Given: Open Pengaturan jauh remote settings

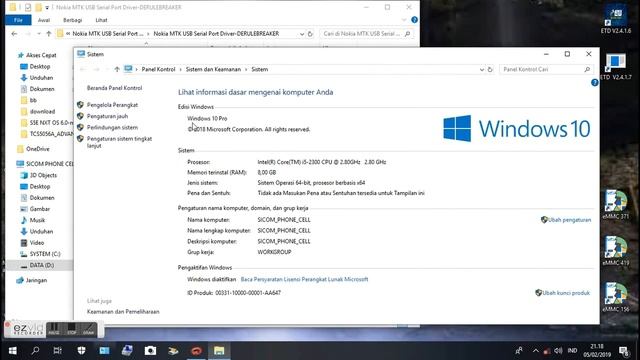Looking at the screenshot, I should point(107,116).
